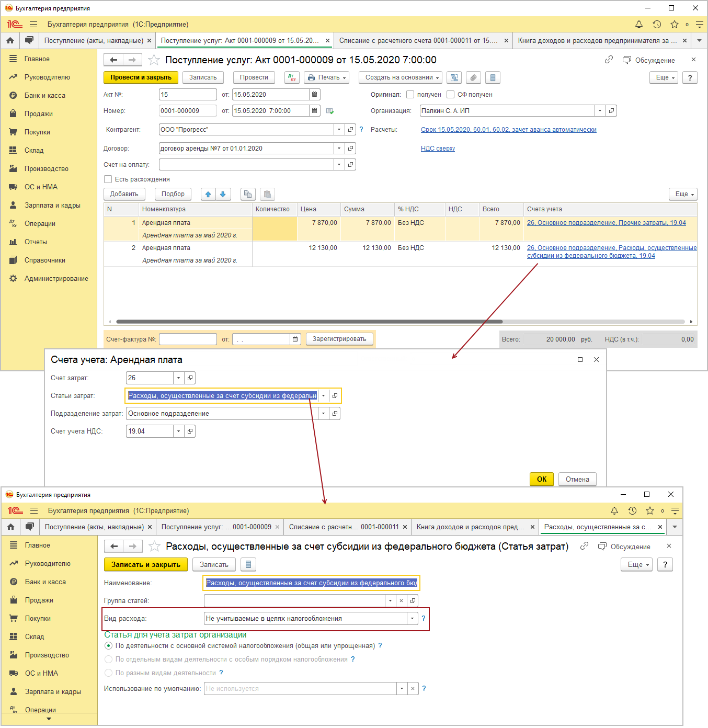Expand the Счет на оплату dropdown
Screen dimensions: 708x728
click(x=339, y=165)
